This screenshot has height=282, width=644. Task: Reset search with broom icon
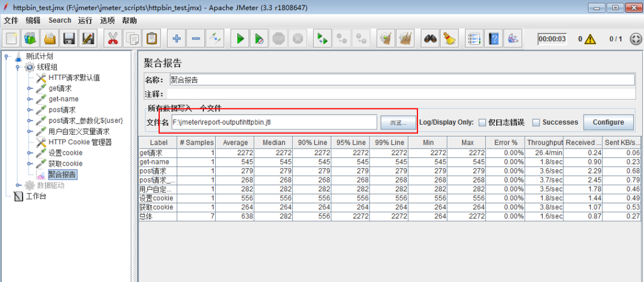(x=450, y=39)
